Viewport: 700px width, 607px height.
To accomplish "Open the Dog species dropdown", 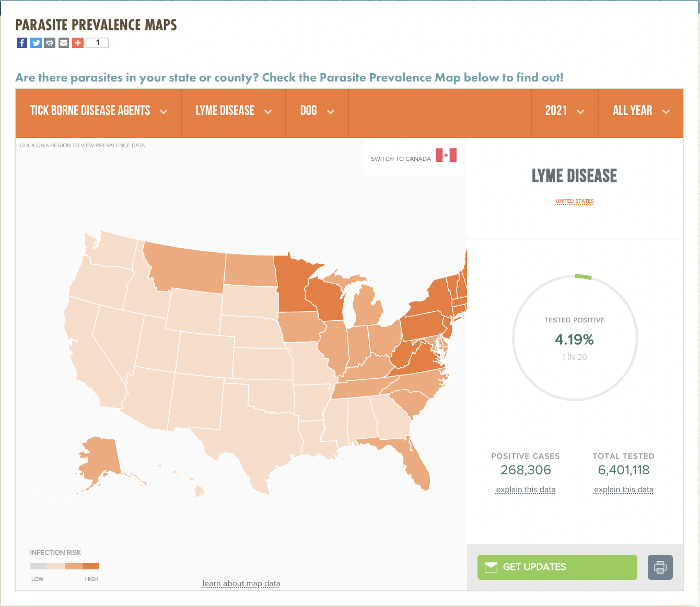I will click(317, 111).
